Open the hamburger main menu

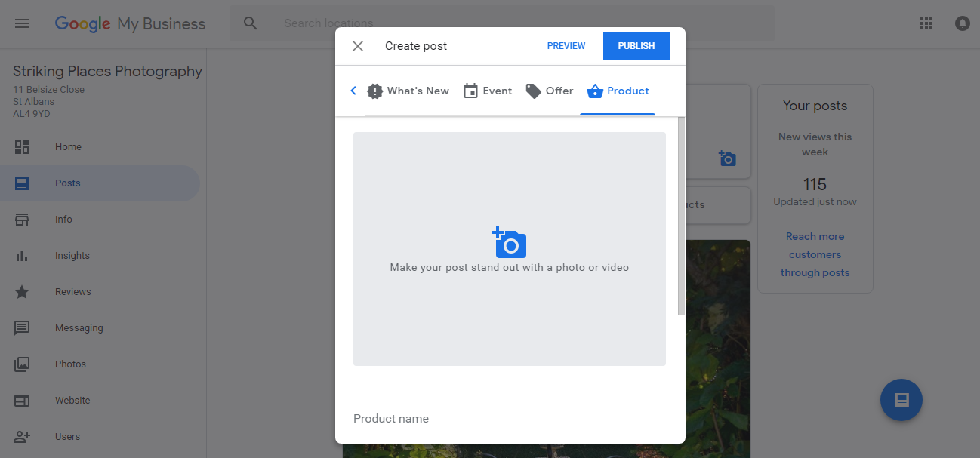[x=22, y=23]
